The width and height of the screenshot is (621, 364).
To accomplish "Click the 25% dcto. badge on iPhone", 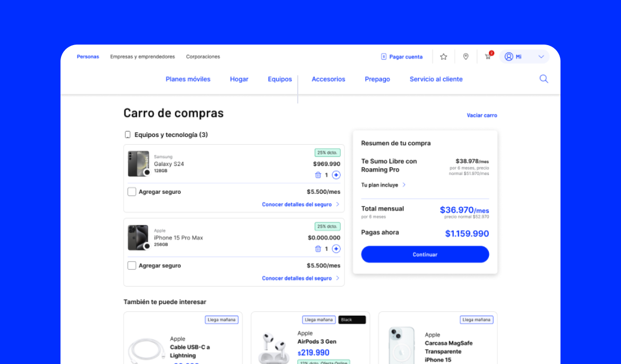I will [327, 227].
